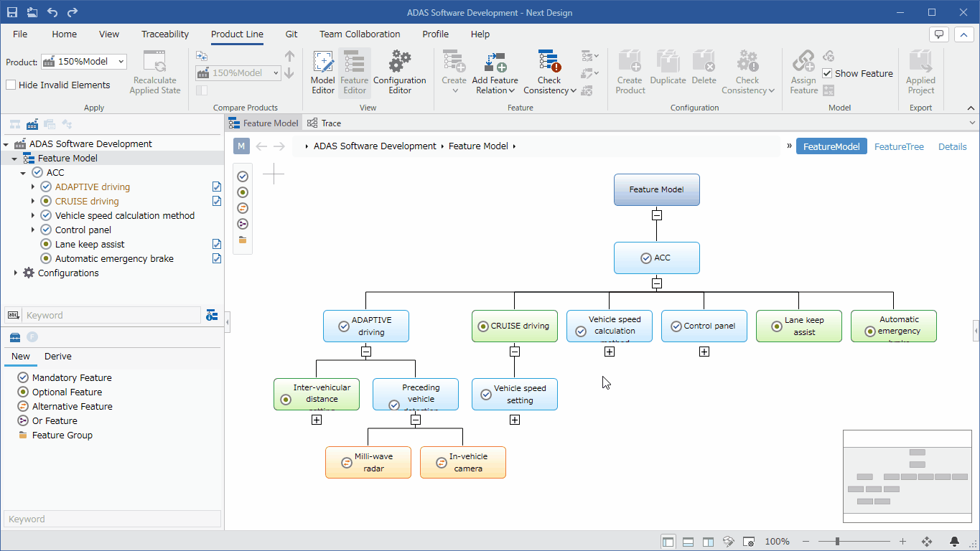Pick Or Feature tool in diagram palette
Viewport: 980px width, 551px height.
[x=243, y=224]
